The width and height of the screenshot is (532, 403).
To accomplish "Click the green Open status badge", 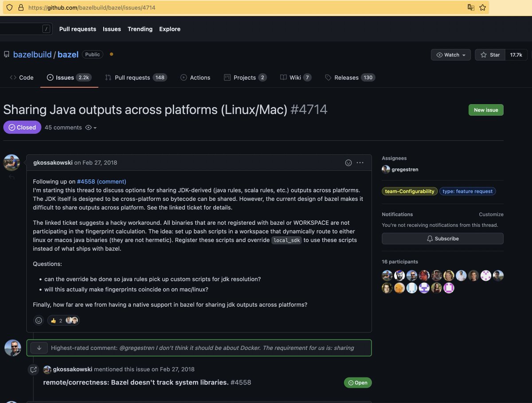I will [x=358, y=383].
